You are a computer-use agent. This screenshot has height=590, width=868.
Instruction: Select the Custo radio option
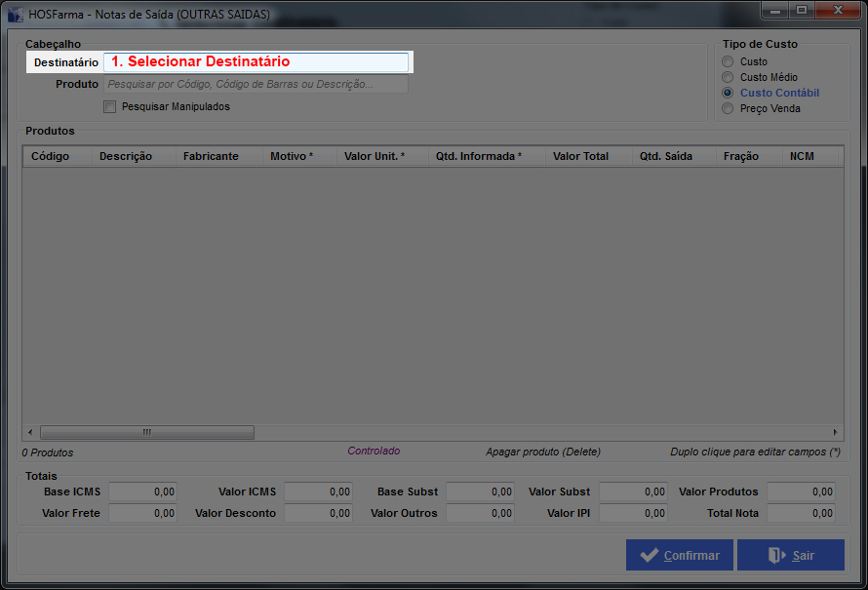[727, 61]
